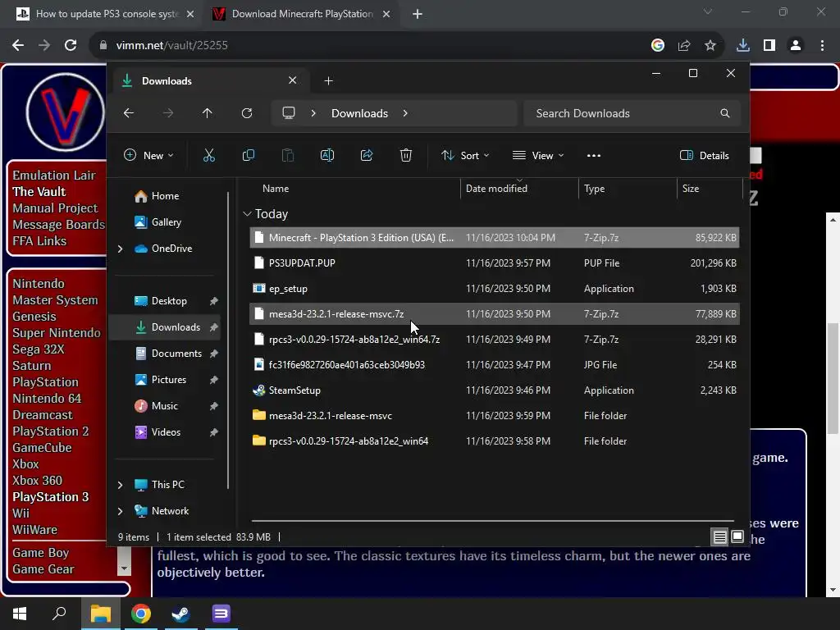This screenshot has height=630, width=840.
Task: Open taskbar search magnifier
Action: point(59,614)
